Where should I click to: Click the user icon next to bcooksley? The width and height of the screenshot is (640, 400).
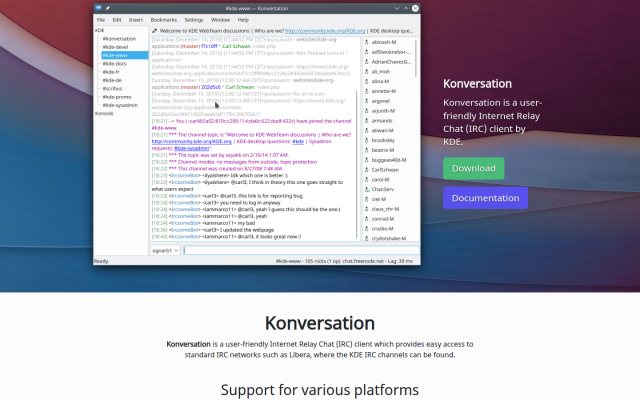coord(367,140)
